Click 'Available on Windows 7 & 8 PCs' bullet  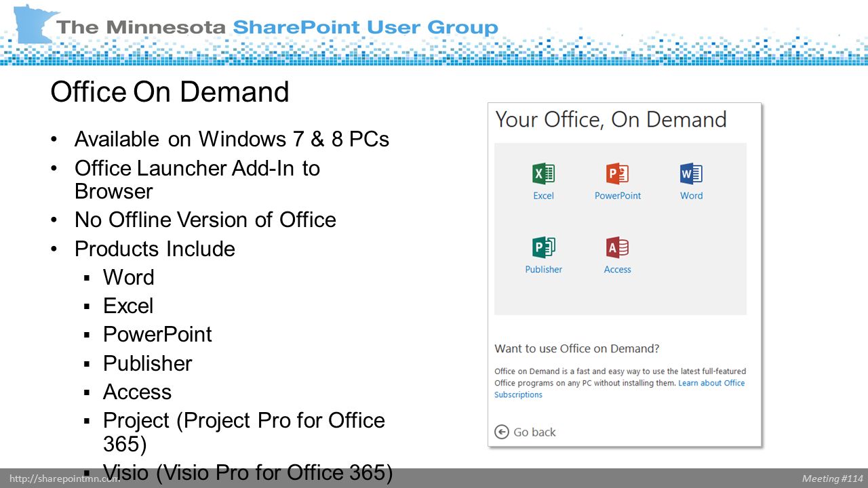[232, 139]
